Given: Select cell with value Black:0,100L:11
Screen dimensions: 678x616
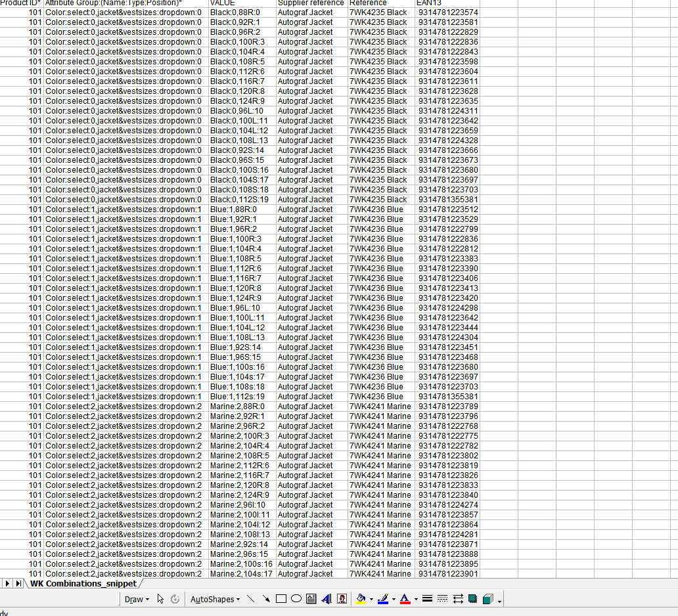Looking at the screenshot, I should click(x=242, y=121).
